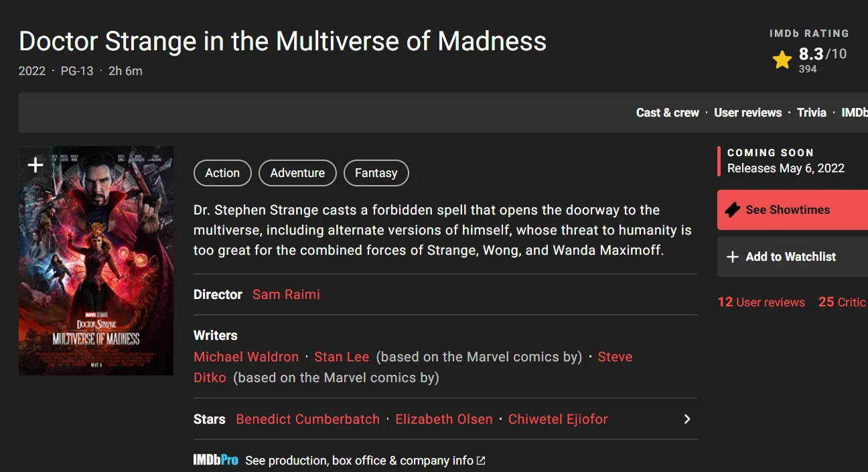Open writer Michael Waldron's page
The height and width of the screenshot is (472, 868).
click(x=246, y=357)
